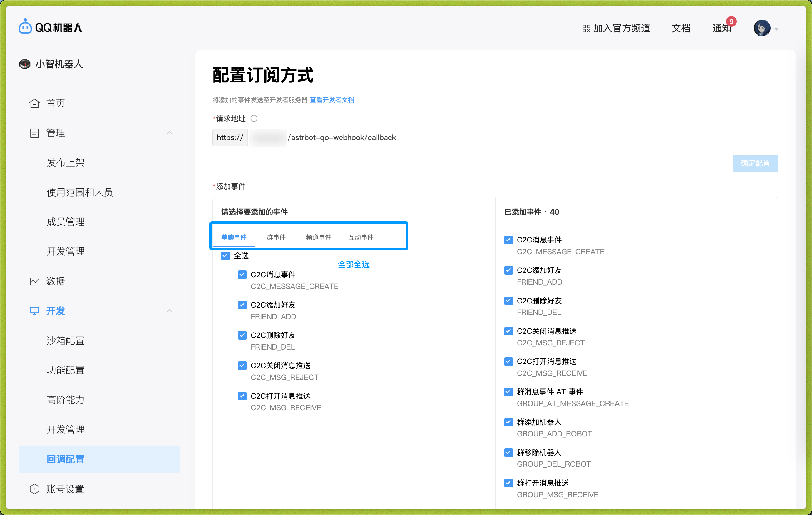Uncheck C2C添加好友 in the left event list
812x515 pixels.
tap(242, 305)
